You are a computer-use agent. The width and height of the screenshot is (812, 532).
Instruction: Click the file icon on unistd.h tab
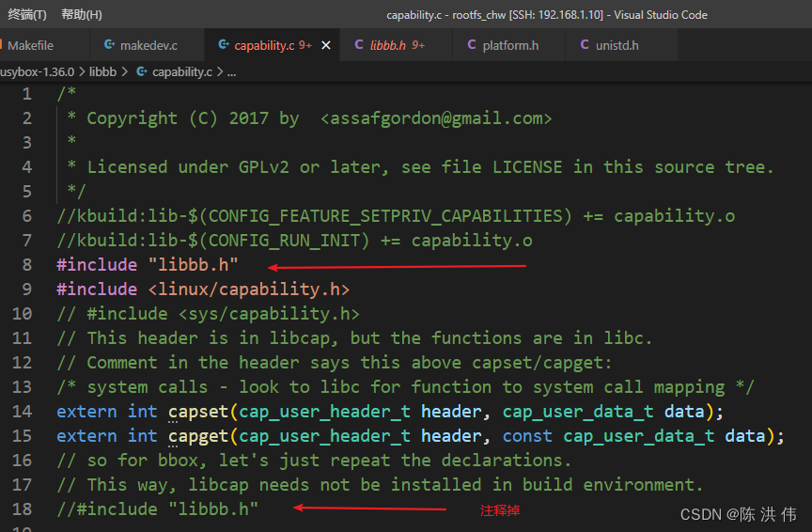pyautogui.click(x=585, y=45)
